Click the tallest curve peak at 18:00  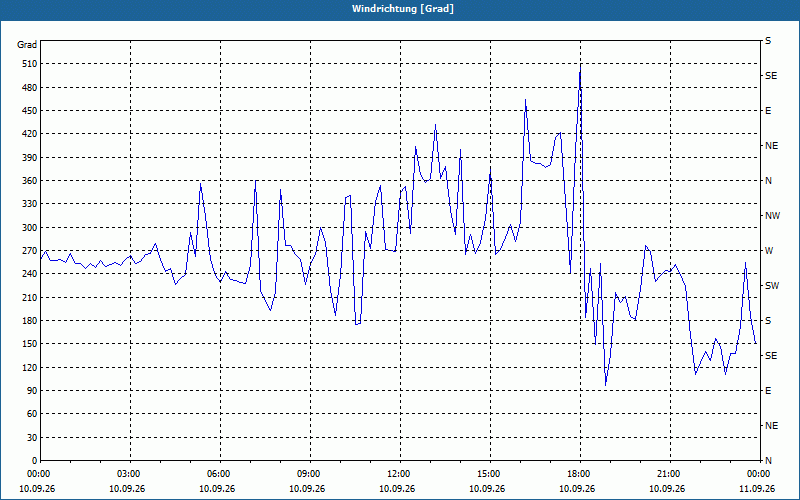(x=580, y=66)
